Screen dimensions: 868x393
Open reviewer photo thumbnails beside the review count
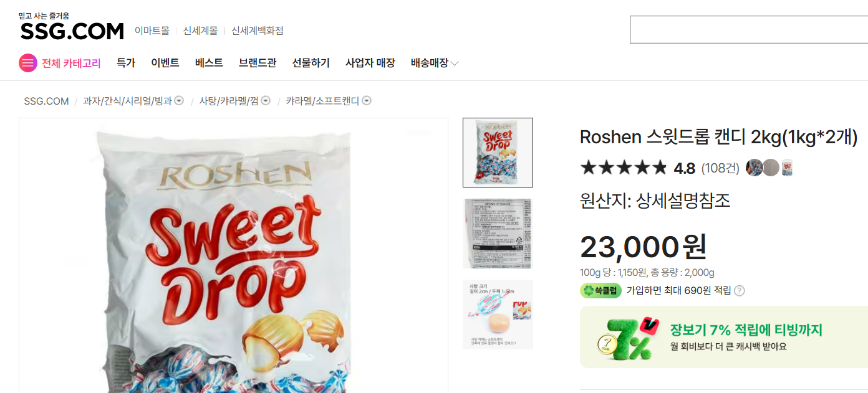coord(769,168)
